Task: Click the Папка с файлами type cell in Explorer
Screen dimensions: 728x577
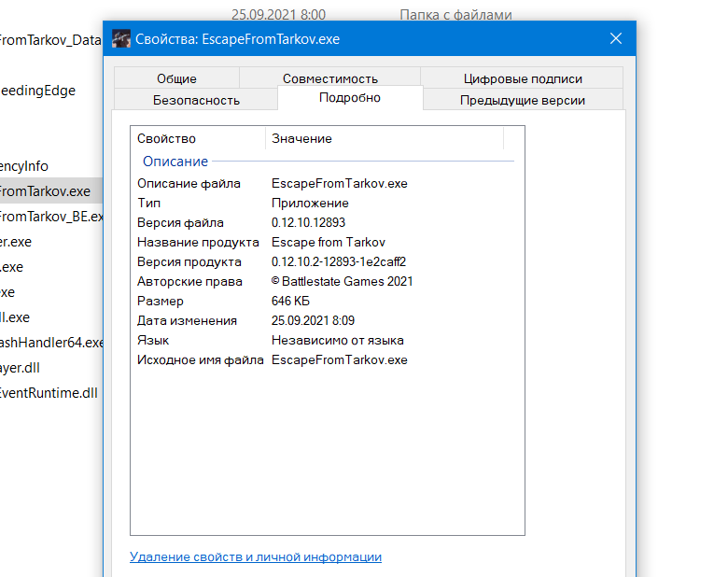Action: pyautogui.click(x=455, y=15)
